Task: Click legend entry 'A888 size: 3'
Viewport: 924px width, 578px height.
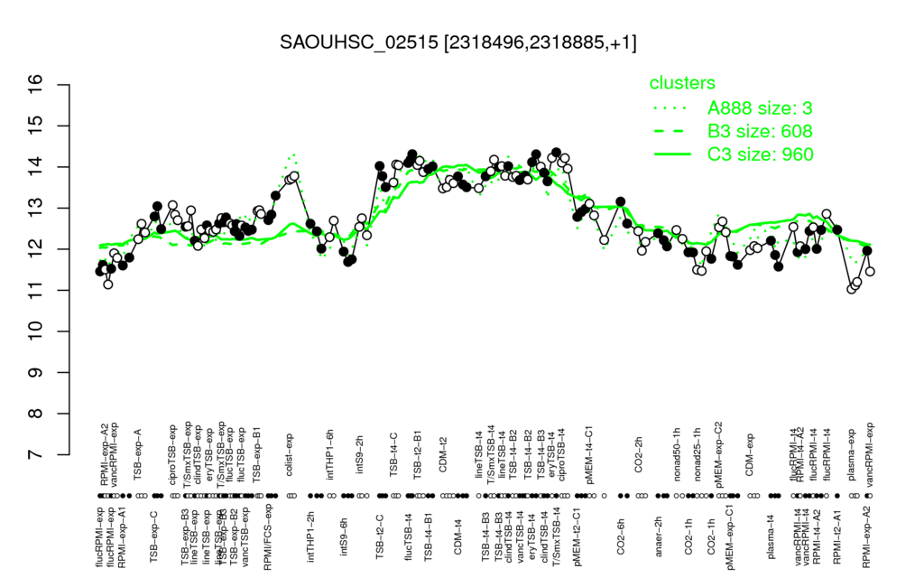Action: pos(760,108)
